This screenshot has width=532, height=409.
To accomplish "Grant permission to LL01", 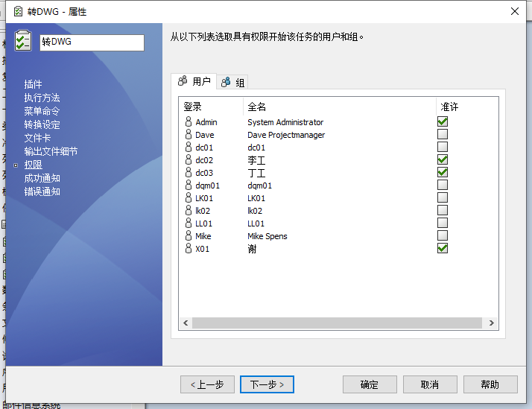I will click(443, 223).
